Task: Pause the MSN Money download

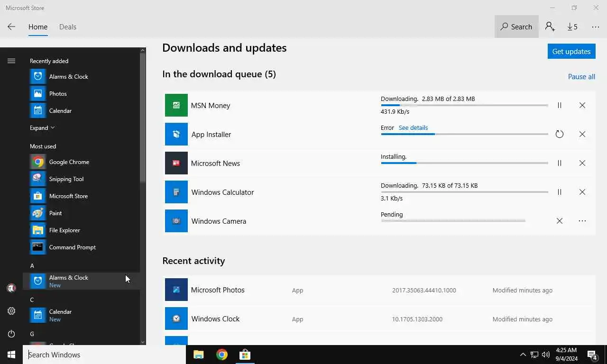Action: (x=560, y=105)
